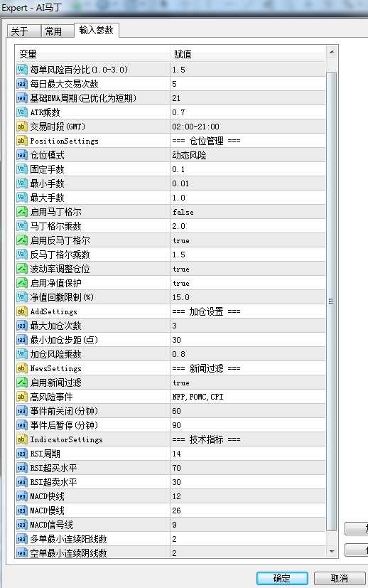368x588 pixels.
Task: Select the ATR乘数 value field 0.7
Action: pyautogui.click(x=248, y=112)
